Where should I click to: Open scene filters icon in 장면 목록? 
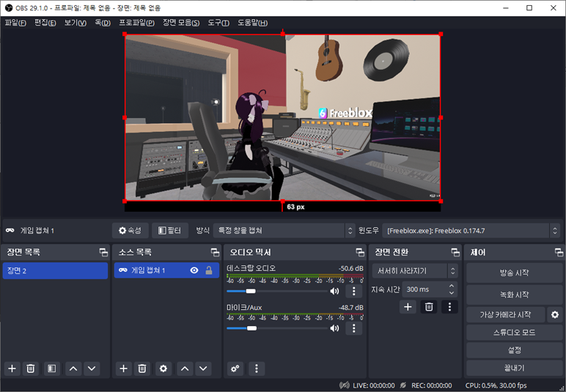point(51,369)
